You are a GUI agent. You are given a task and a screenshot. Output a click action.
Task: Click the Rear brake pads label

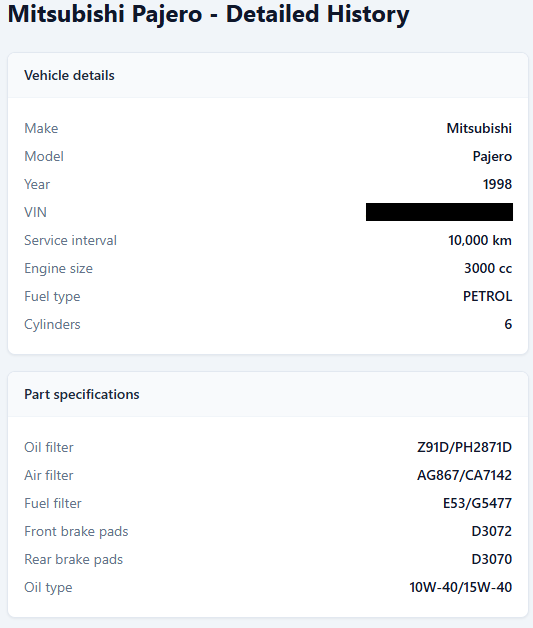pos(74,560)
